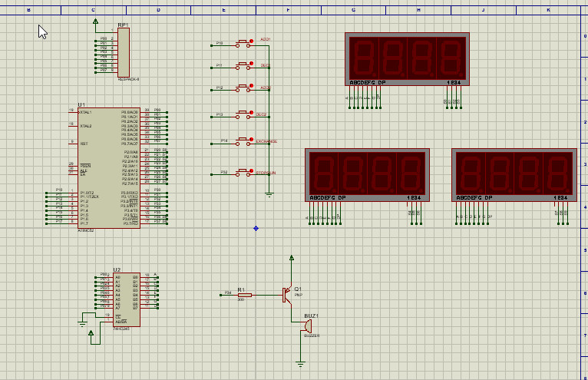Click the RESPACK-8 part name text
The width and height of the screenshot is (588, 380).
pos(128,80)
